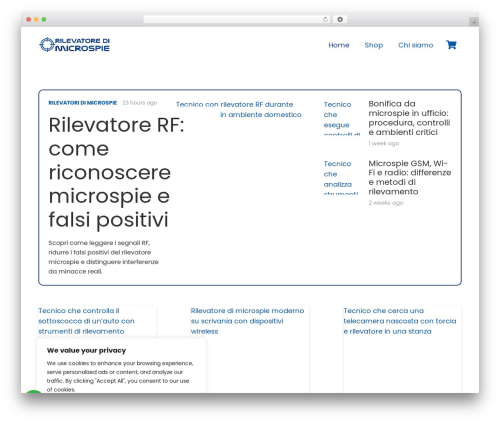Click the 'Scopri come leggere i segnali RF' excerpt
The image size is (500, 423).
(103, 257)
